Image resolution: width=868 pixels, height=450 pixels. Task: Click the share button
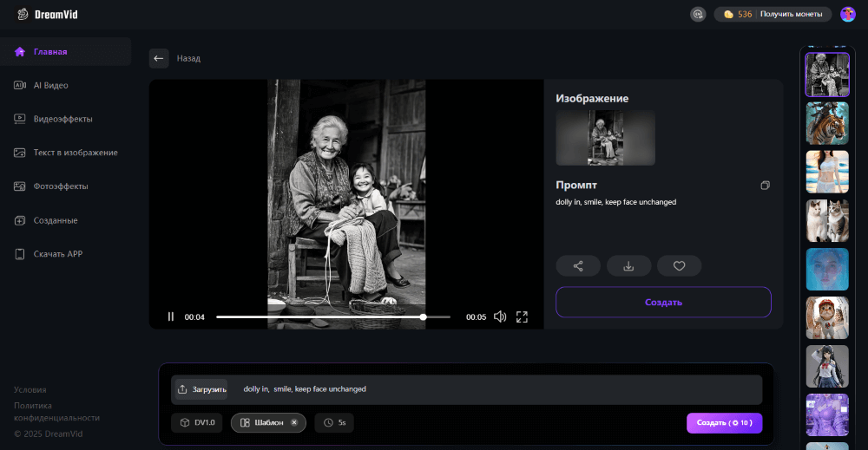578,266
